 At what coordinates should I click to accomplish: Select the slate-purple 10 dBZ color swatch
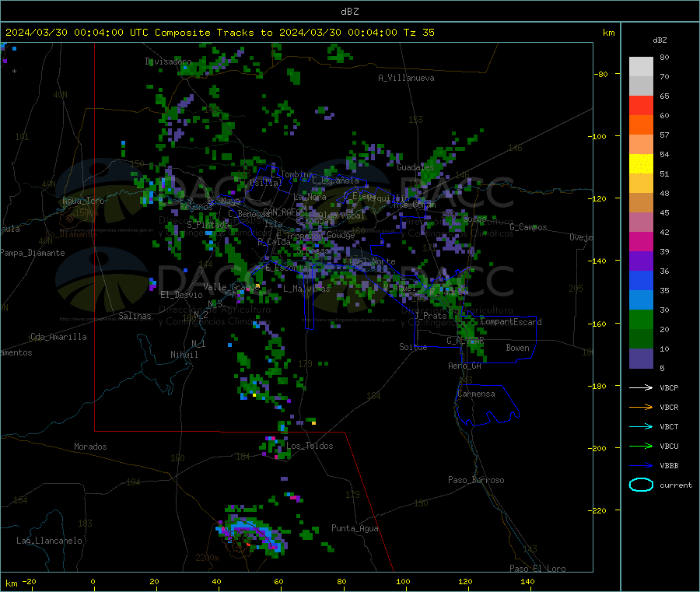[641, 358]
